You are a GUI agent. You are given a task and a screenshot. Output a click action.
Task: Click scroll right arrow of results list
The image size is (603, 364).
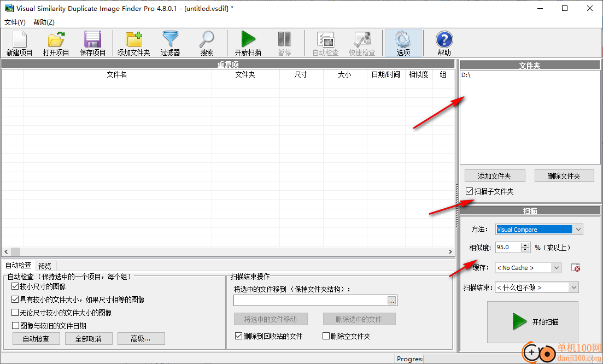click(450, 252)
